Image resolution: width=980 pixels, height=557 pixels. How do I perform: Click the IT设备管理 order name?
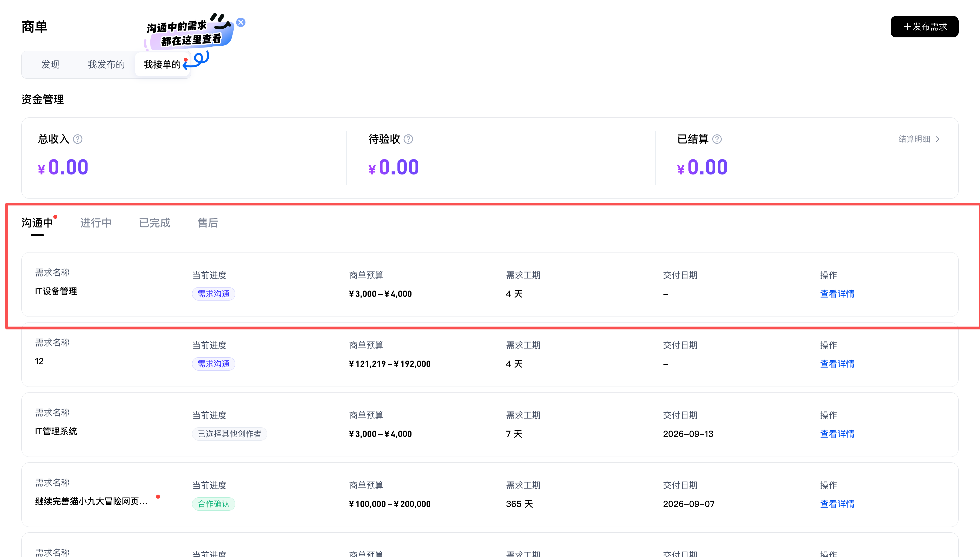[56, 292]
